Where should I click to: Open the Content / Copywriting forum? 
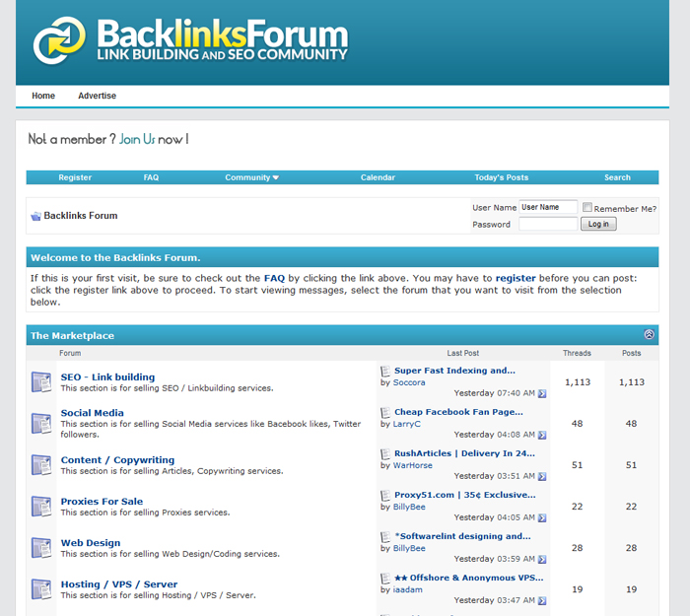coord(117,460)
